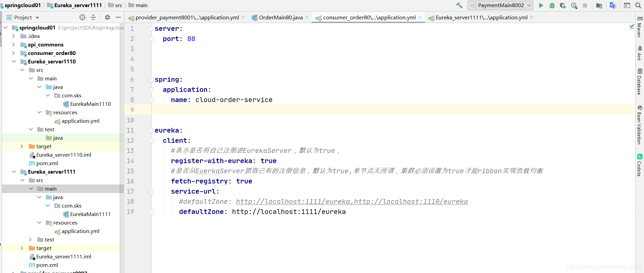Expand the target folder under Eureka_server1111
The image size is (644, 273).
pos(22,248)
